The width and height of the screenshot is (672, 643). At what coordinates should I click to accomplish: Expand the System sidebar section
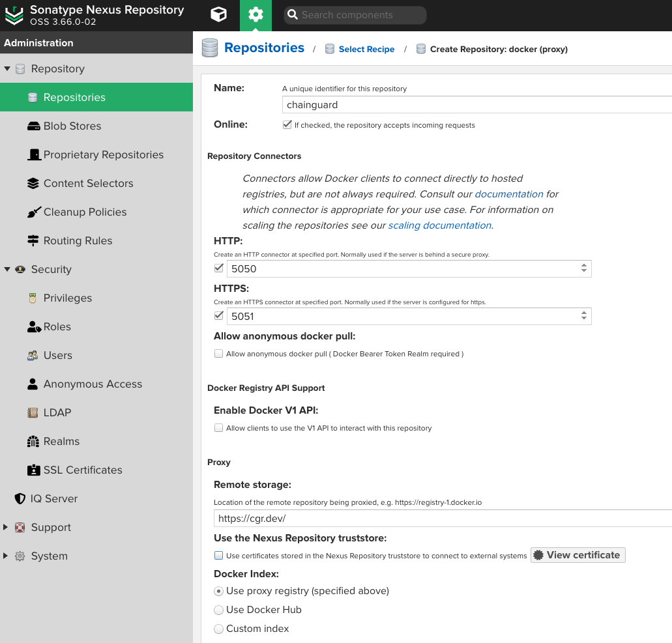point(7,556)
